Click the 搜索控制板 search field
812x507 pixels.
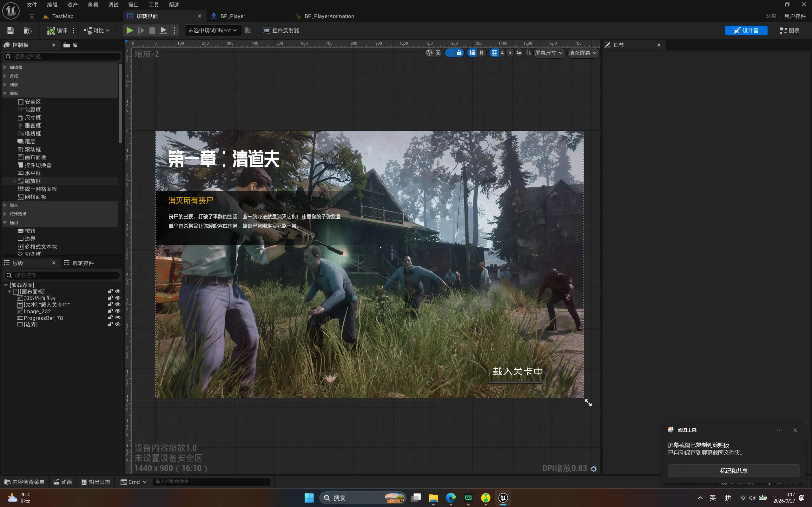coord(62,56)
